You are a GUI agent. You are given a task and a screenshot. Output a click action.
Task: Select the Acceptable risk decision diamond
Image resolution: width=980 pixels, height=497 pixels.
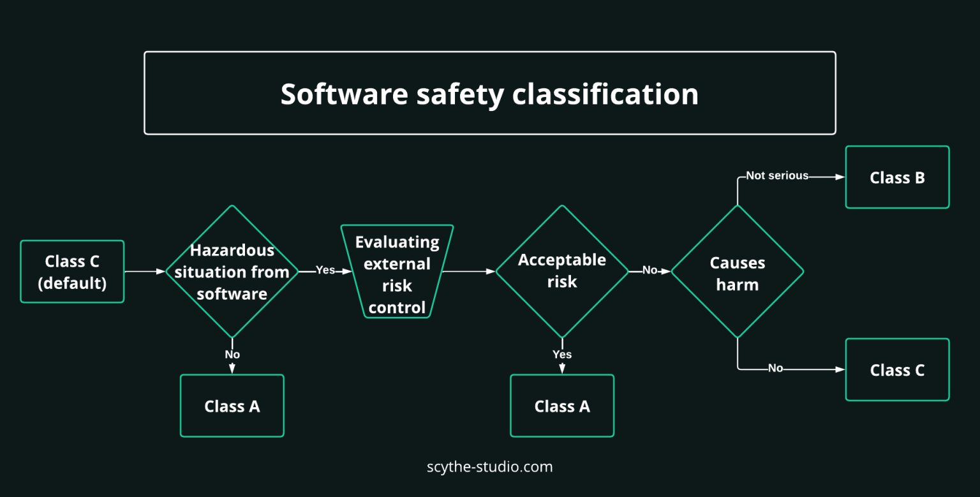[x=562, y=271]
